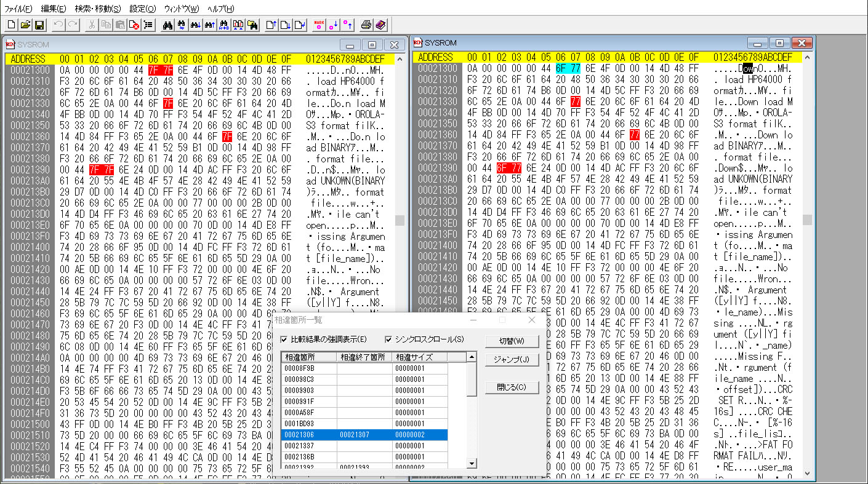Toggle 比較結果の強調表示 checkbox
The image size is (868, 484).
click(284, 339)
